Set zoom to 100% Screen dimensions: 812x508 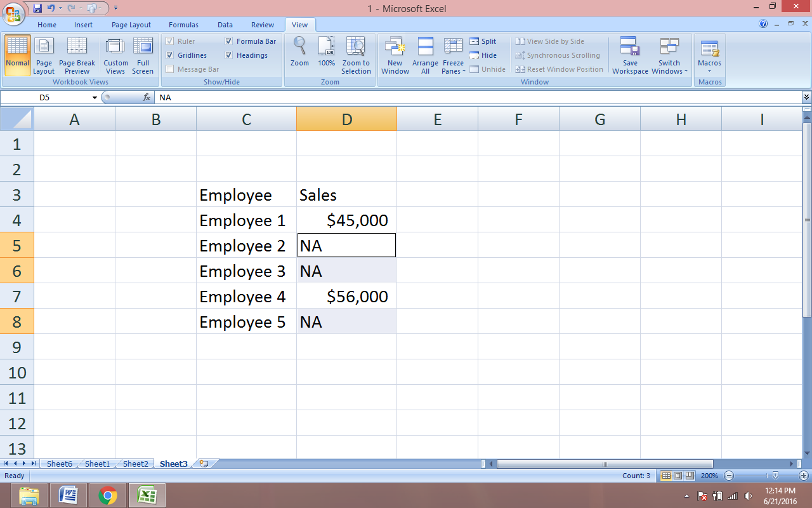[x=326, y=52]
